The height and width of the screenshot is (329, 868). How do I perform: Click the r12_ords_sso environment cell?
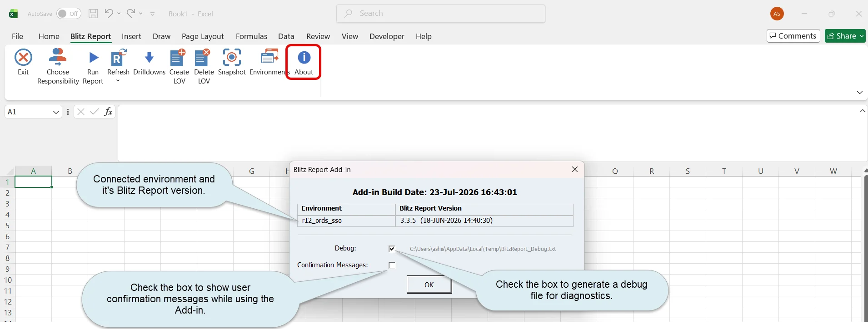pos(346,221)
